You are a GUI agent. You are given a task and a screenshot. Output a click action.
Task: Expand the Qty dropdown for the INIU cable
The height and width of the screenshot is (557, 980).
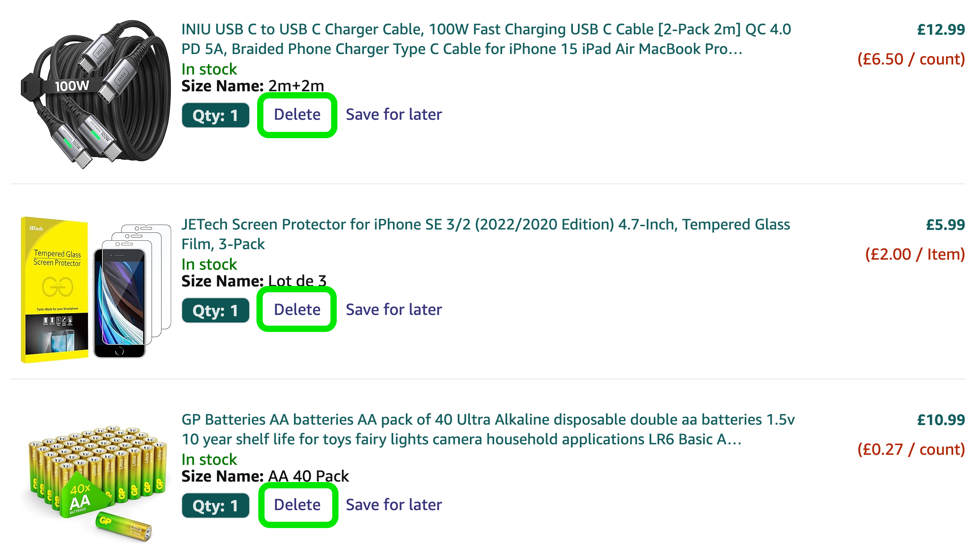coord(215,115)
